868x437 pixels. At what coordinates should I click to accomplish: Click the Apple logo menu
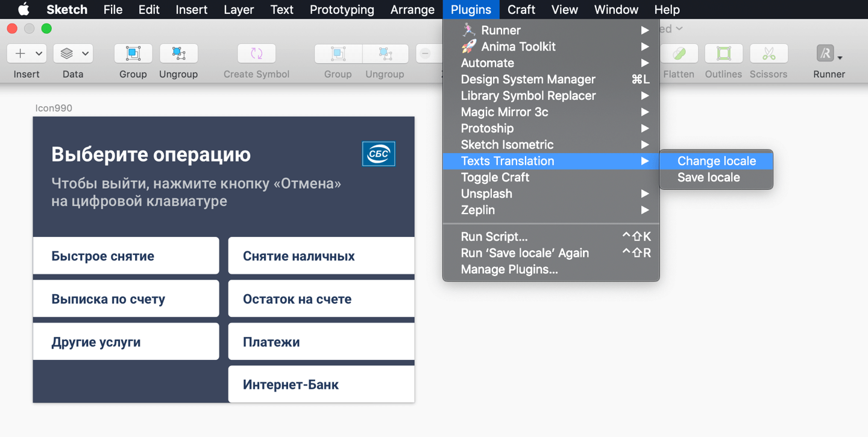click(x=23, y=10)
